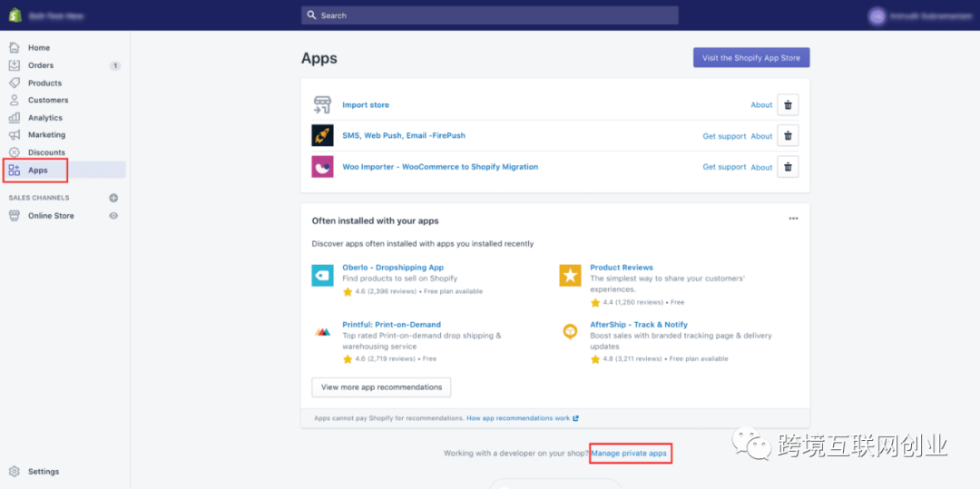Screen dimensions: 980x489
Task: Click the FirePush rocket icon
Action: tap(322, 135)
